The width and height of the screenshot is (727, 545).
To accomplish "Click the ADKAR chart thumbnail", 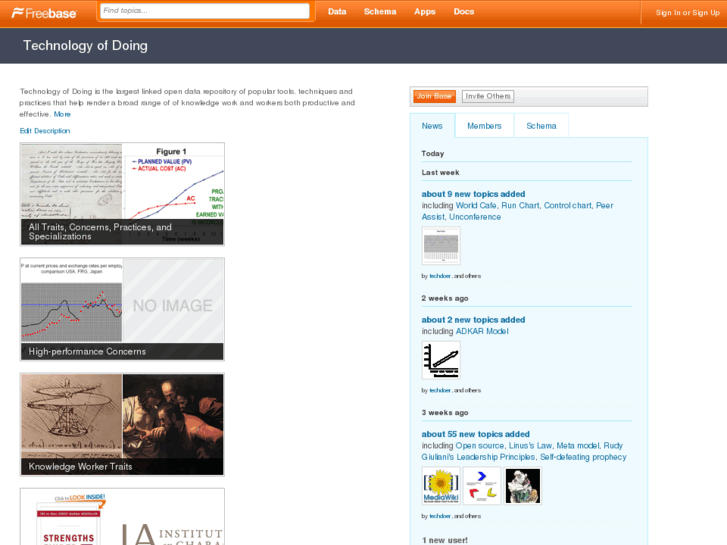I will click(441, 360).
